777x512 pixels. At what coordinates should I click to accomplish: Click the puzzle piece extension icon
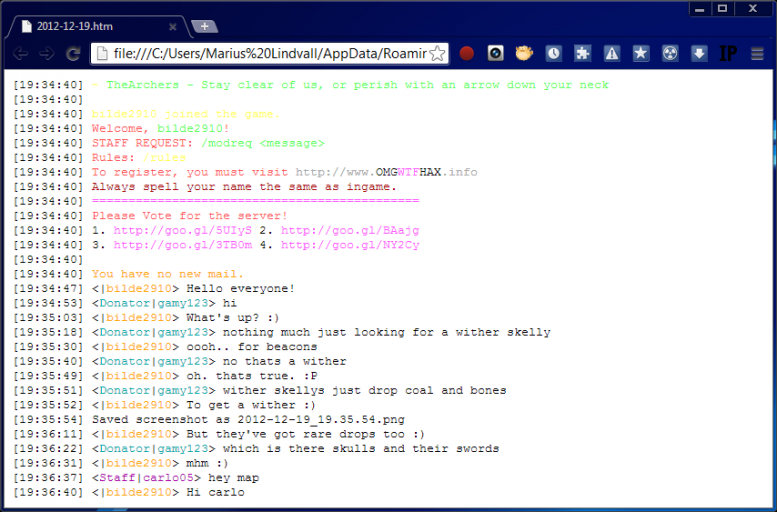tap(583, 53)
